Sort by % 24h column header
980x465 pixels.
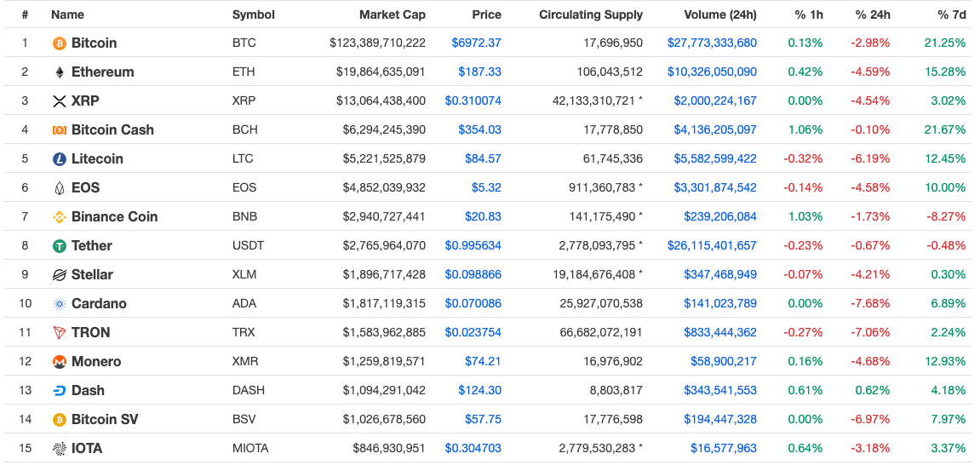(873, 14)
